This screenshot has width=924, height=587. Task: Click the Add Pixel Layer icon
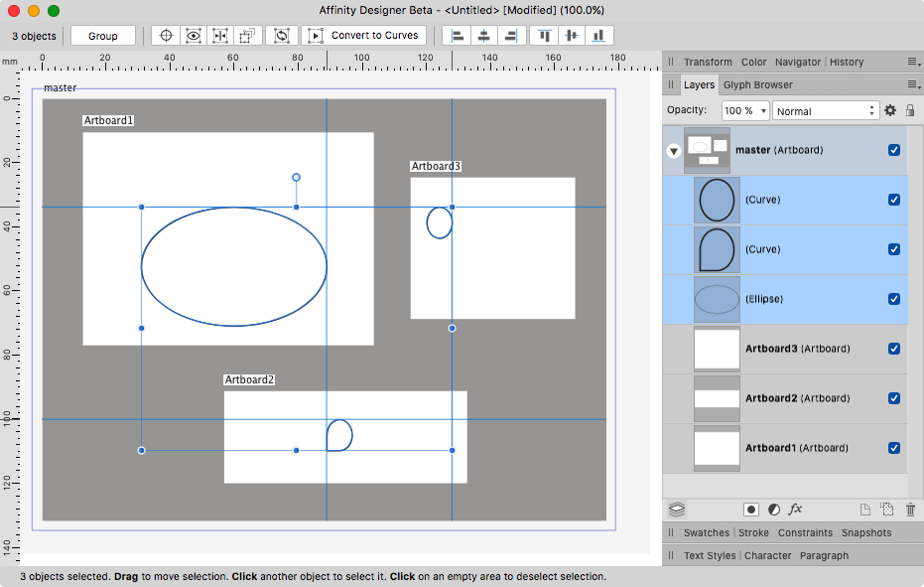click(887, 510)
